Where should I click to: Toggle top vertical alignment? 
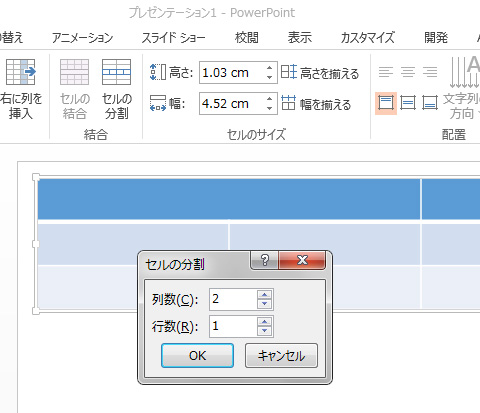(x=386, y=103)
